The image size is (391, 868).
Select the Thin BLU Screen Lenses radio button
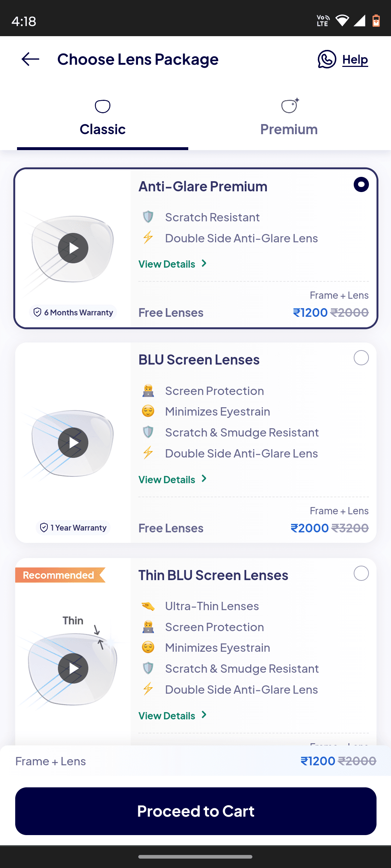pyautogui.click(x=361, y=573)
